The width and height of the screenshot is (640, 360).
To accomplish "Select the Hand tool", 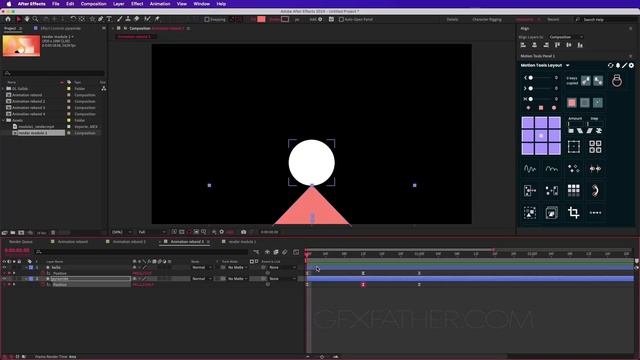I will pos(27,19).
